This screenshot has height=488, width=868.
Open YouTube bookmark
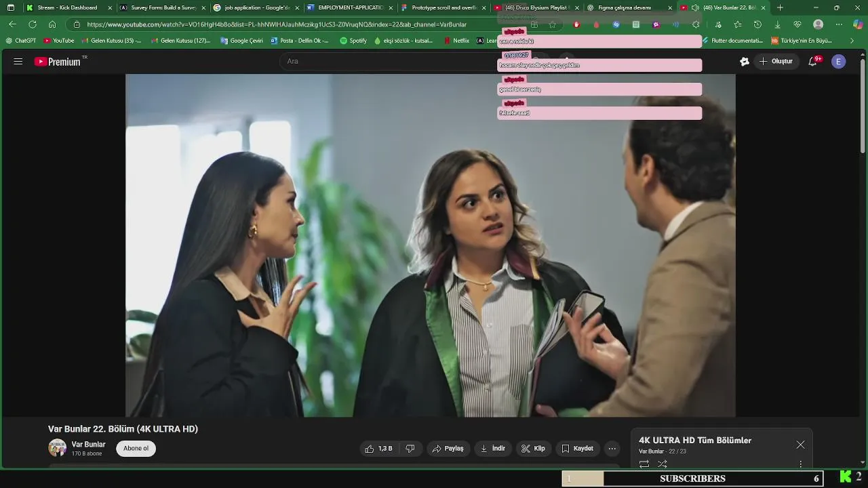pos(59,41)
